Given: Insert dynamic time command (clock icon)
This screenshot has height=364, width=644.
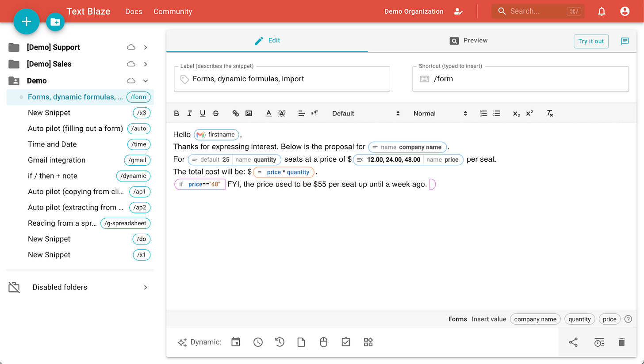Looking at the screenshot, I should (258, 342).
